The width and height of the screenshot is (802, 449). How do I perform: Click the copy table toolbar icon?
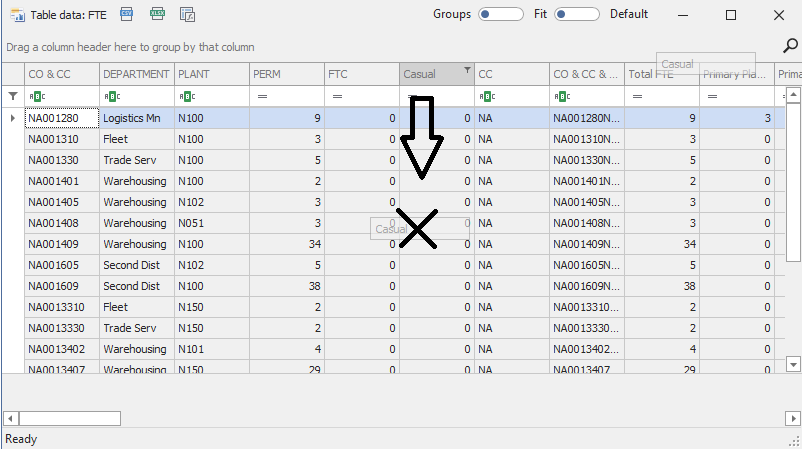pyautogui.click(x=187, y=14)
